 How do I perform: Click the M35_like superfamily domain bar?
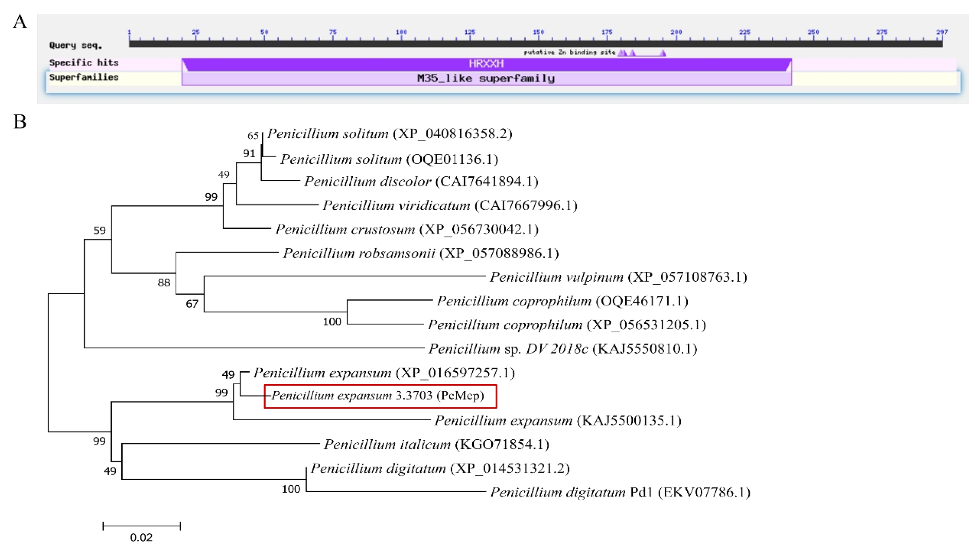[x=486, y=78]
